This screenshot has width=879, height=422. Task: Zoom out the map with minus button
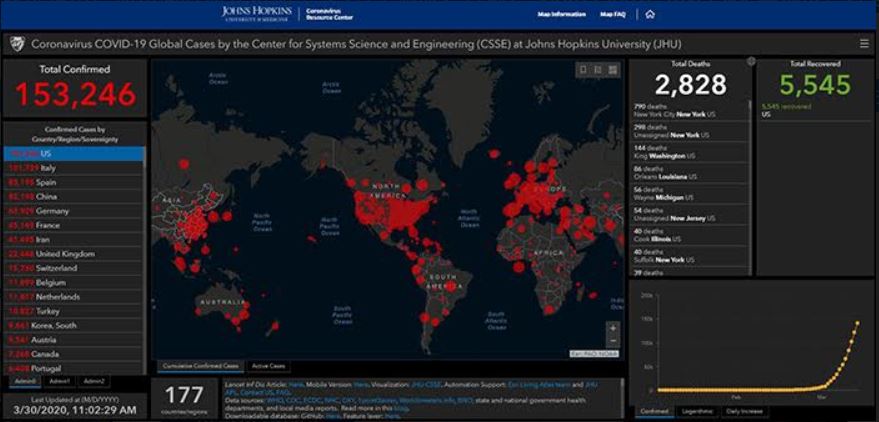613,341
